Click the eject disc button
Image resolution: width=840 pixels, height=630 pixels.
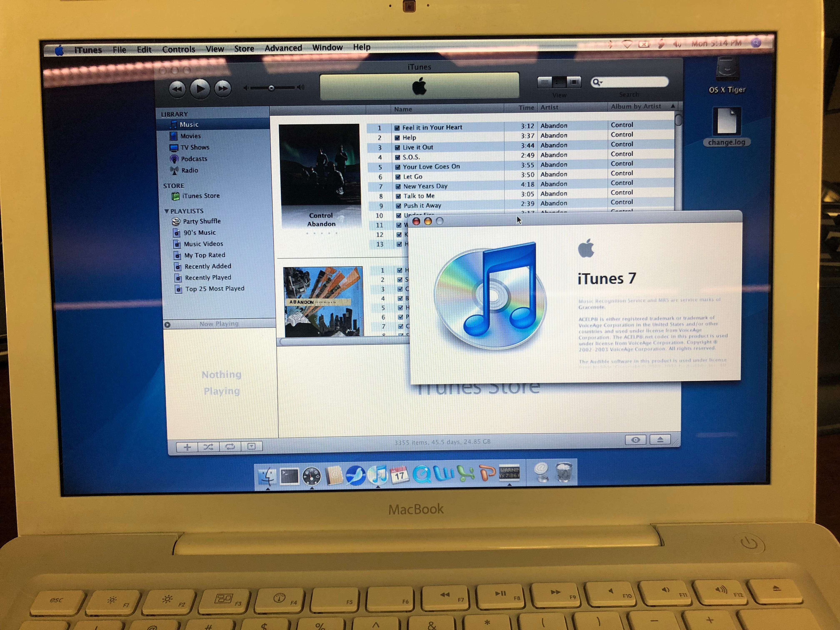(x=660, y=440)
